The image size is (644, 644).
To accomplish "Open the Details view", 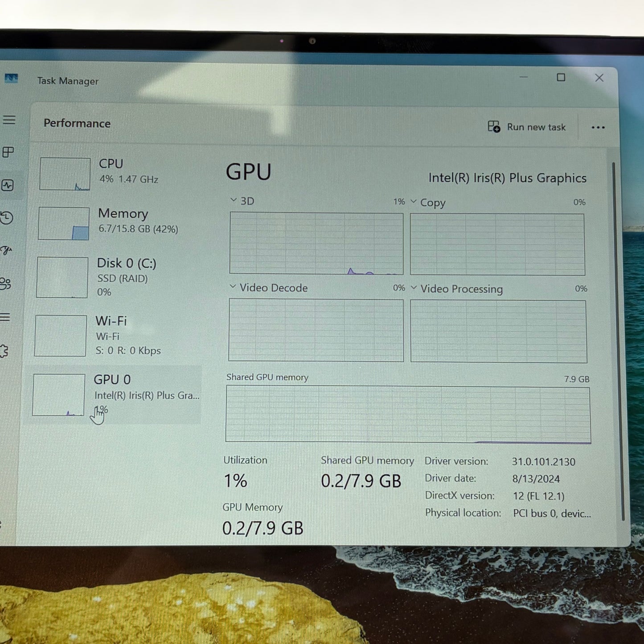I will (x=7, y=316).
